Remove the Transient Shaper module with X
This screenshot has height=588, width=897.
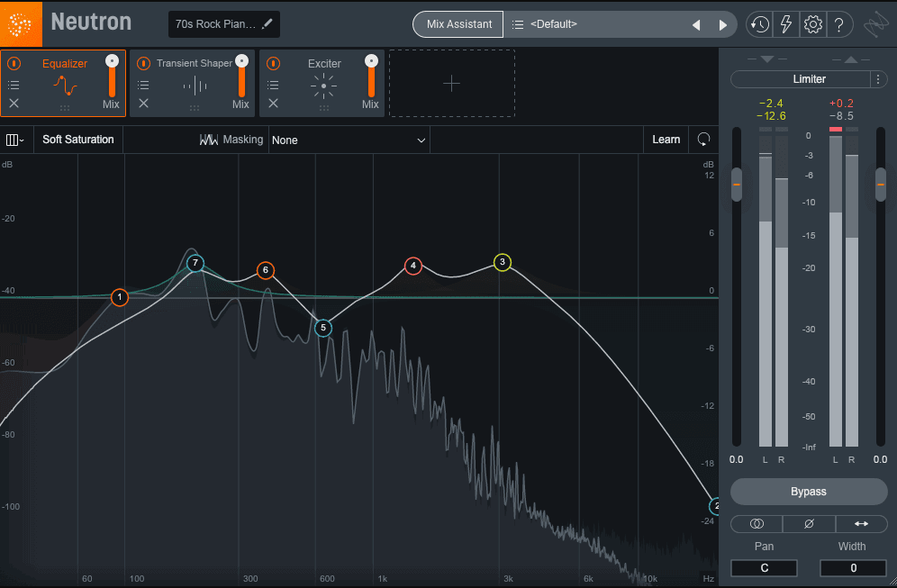143,103
